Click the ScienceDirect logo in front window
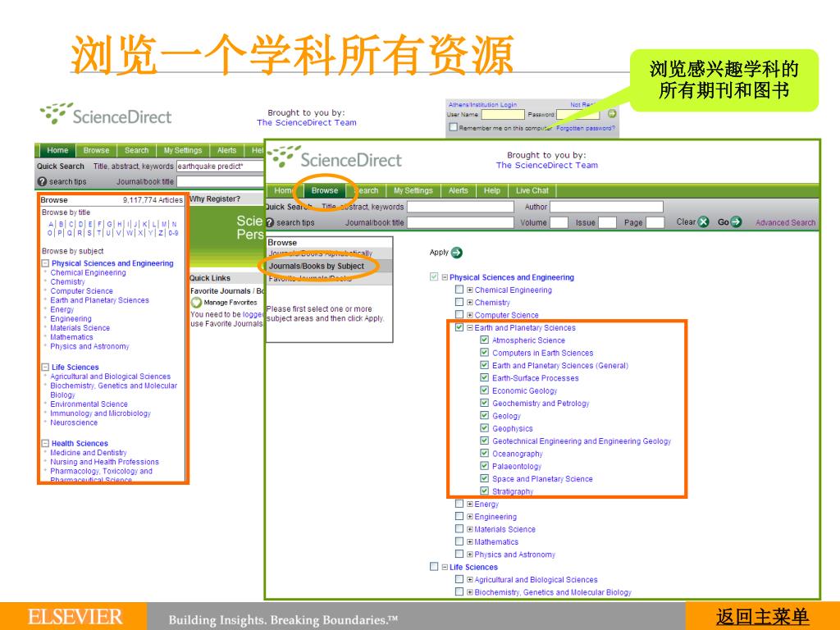The width and height of the screenshot is (840, 630). click(x=335, y=157)
